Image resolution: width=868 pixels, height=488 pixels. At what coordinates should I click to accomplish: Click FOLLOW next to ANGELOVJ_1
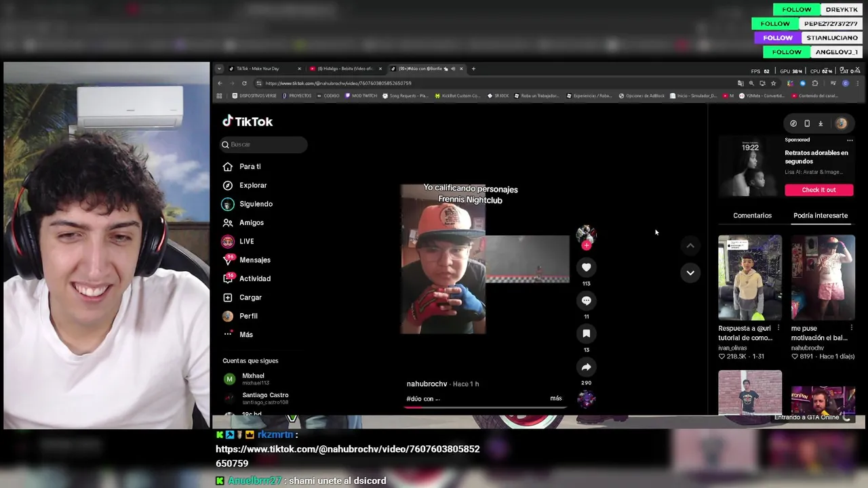[x=787, y=52]
